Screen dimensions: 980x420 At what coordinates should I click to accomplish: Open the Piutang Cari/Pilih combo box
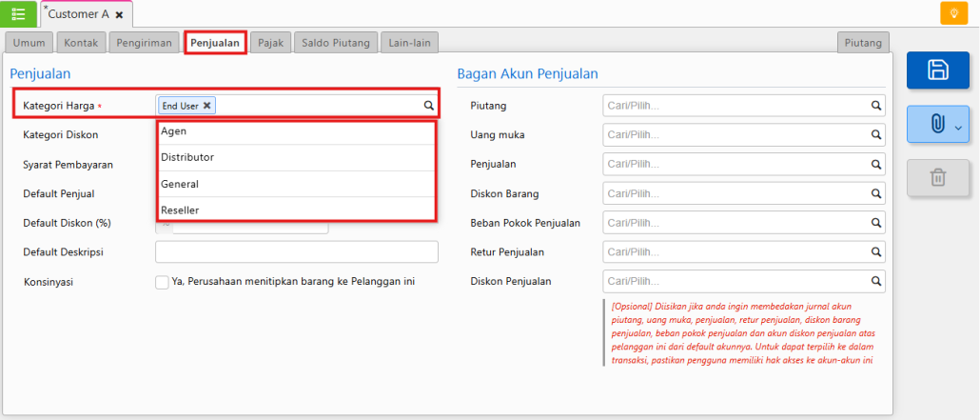tap(744, 106)
